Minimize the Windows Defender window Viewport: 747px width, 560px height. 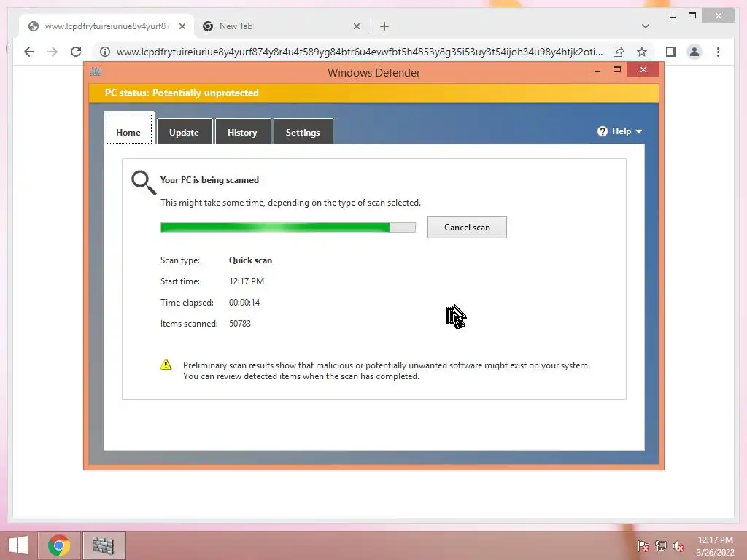597,71
